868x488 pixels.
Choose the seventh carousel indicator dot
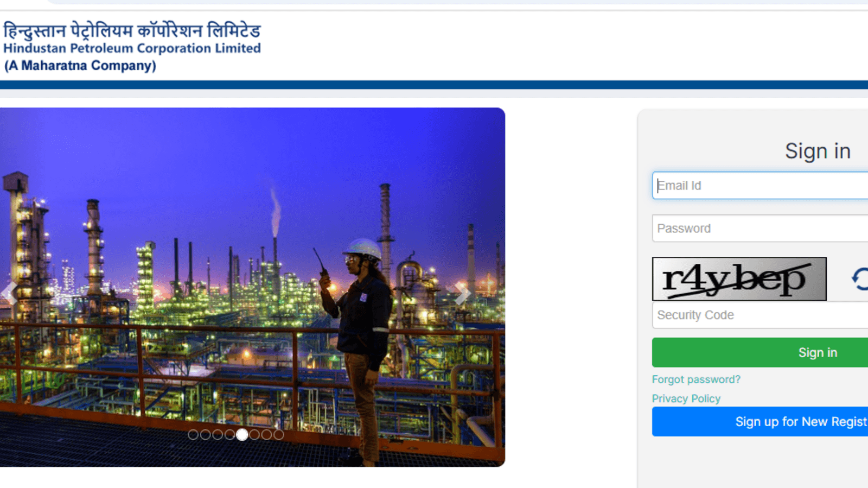tap(266, 434)
